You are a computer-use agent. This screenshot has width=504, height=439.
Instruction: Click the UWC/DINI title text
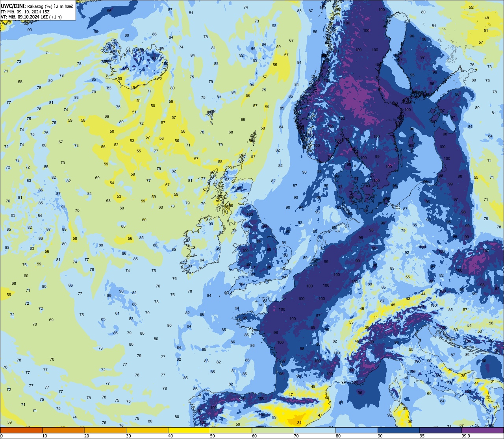(13, 6)
